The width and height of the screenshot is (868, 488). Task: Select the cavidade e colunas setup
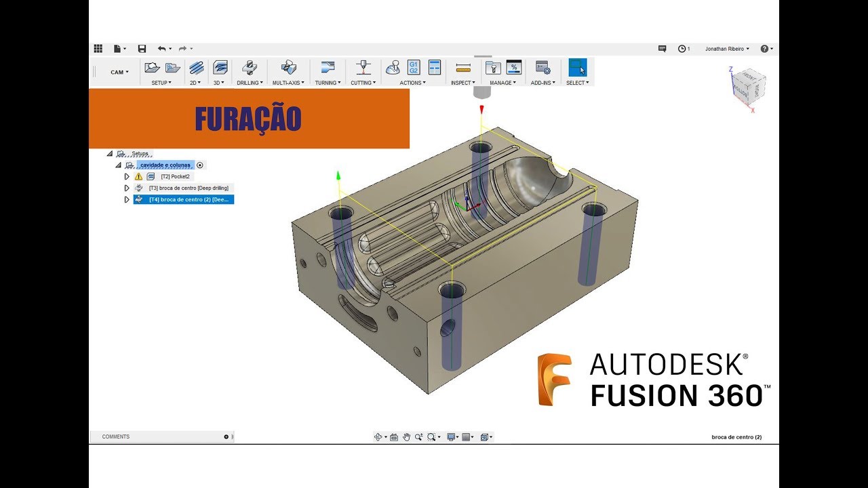165,165
